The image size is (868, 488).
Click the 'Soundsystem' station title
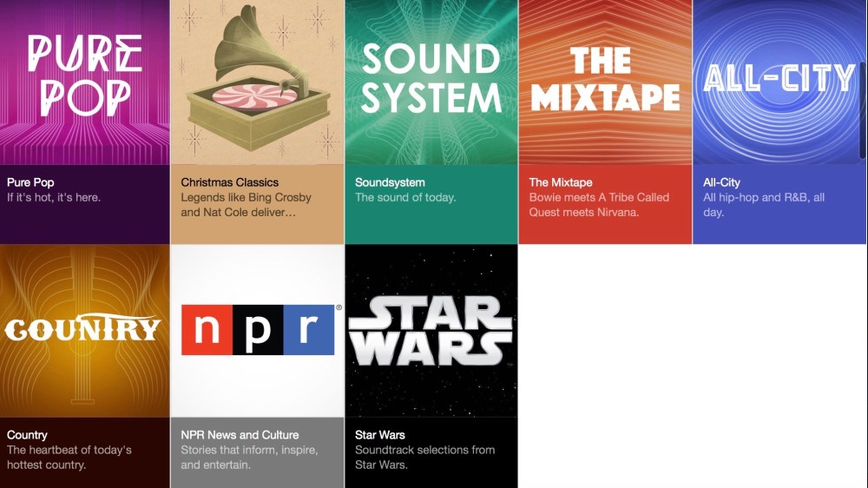tap(390, 182)
